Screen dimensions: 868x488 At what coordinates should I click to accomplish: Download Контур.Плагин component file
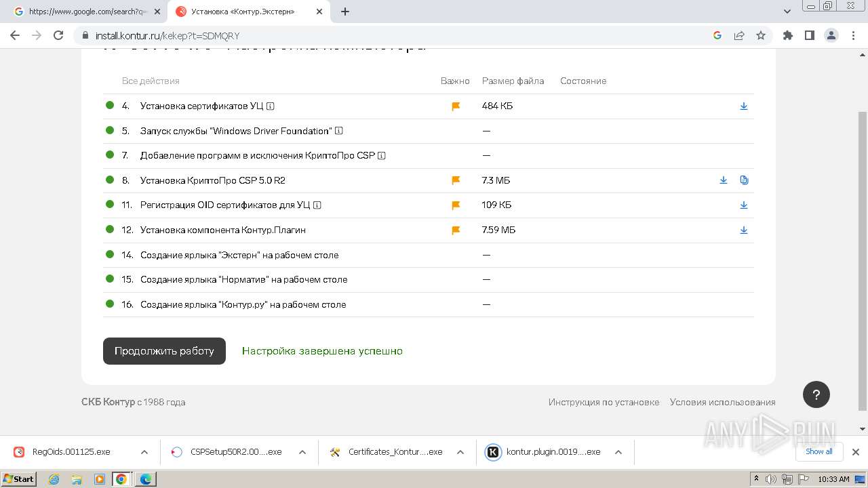(744, 230)
